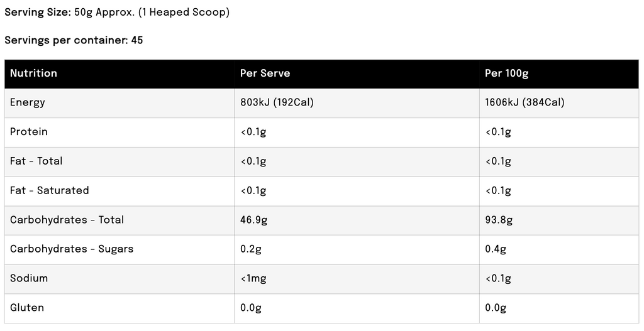
Task: Select the Carbohydrates - Sugars row label
Action: (x=72, y=249)
